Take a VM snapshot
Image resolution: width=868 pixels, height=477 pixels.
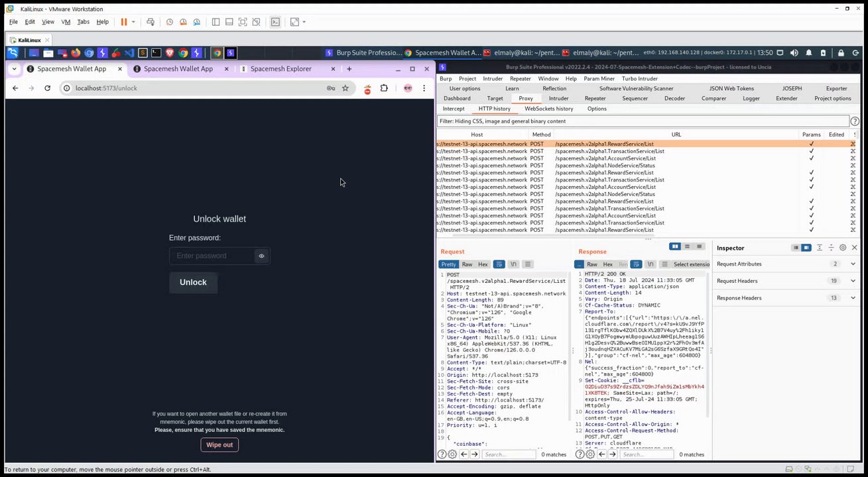pyautogui.click(x=170, y=22)
